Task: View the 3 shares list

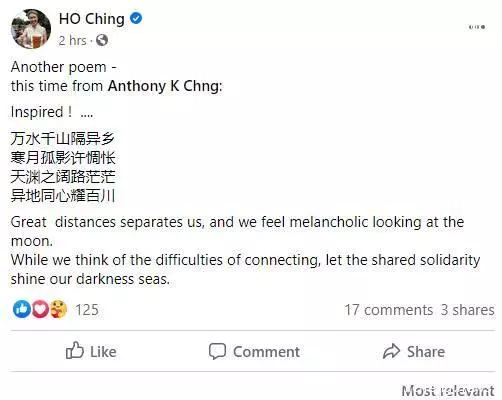Action: 467,310
